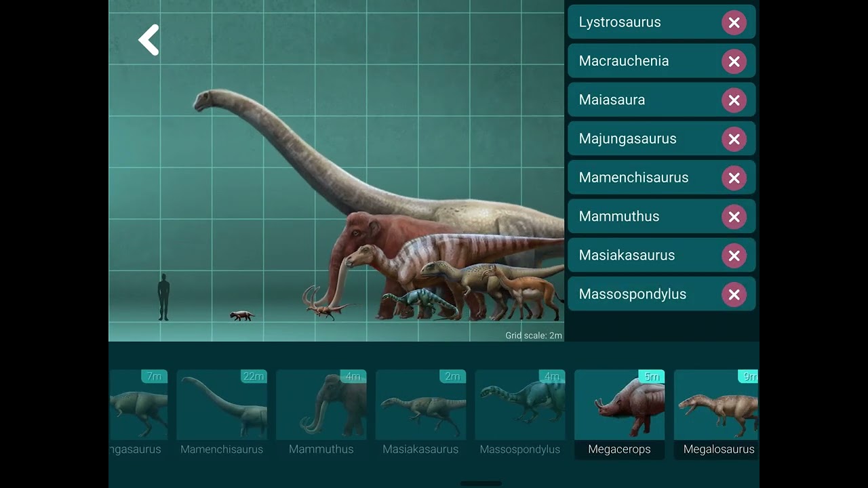Tap the Masiakasaurus thumbnail card
The height and width of the screenshot is (488, 868).
tap(420, 414)
